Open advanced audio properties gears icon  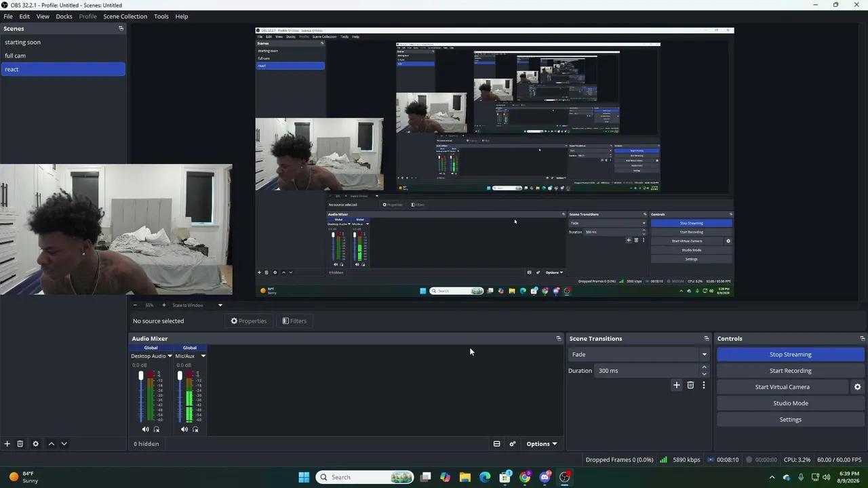[x=513, y=444]
